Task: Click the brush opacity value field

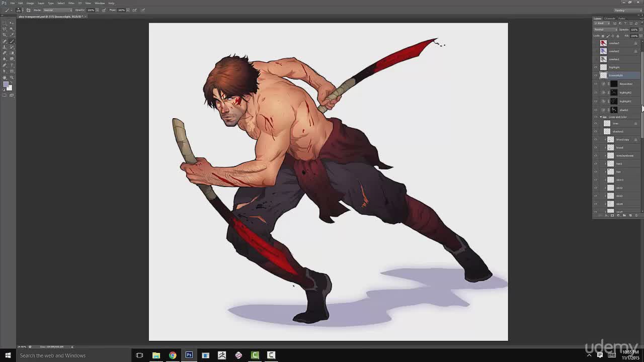Action: pos(91,10)
